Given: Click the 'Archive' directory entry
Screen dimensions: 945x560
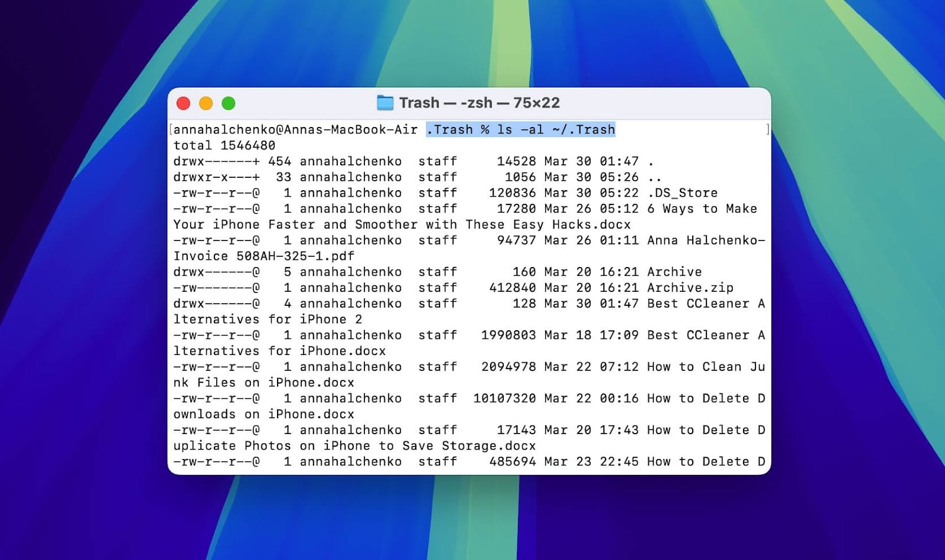Looking at the screenshot, I should [x=674, y=272].
